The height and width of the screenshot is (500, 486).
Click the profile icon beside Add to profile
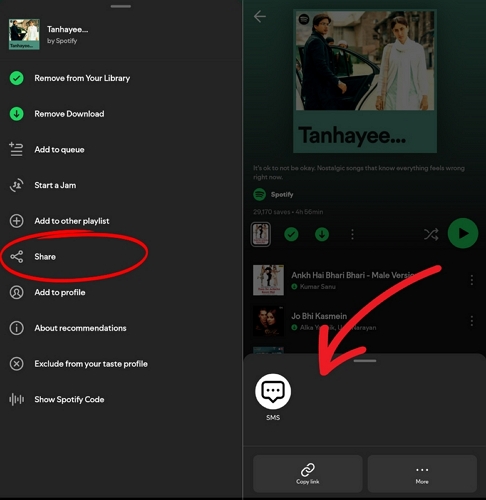(16, 292)
